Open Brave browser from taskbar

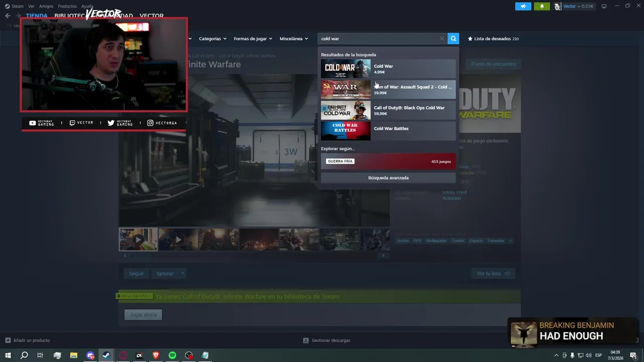[155, 355]
